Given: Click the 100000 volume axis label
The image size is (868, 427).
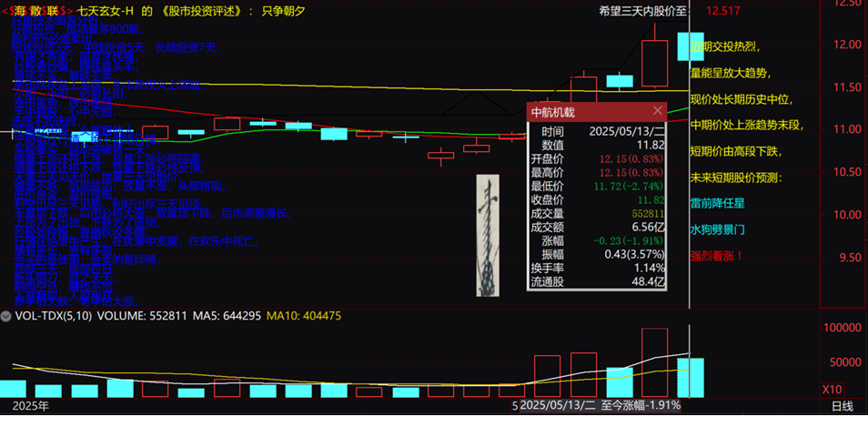Looking at the screenshot, I should coord(843,328).
